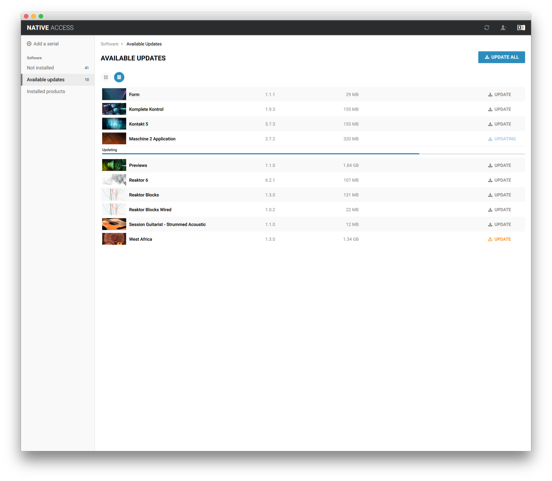Update Session Guitarist Strummed Acoustic

tap(499, 224)
